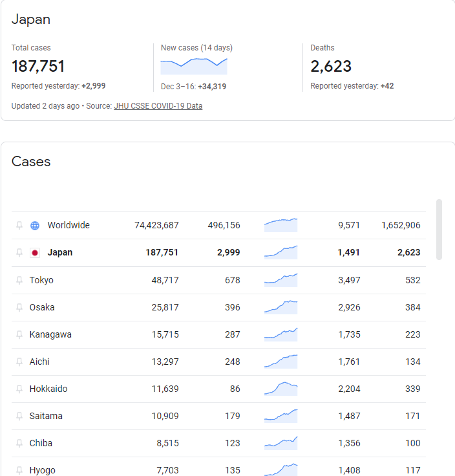Image resolution: width=455 pixels, height=476 pixels.
Task: Open the Hokkaido trend sparkline
Action: pos(281,389)
